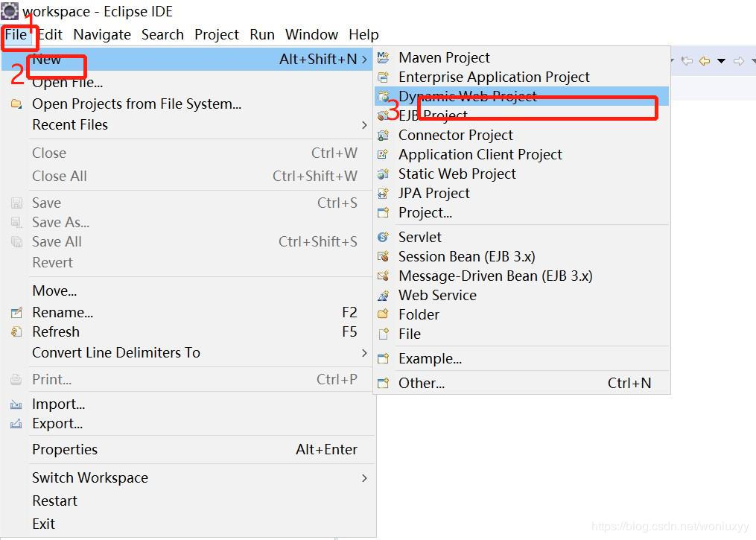The image size is (756, 540).
Task: Click the Message-Driven Bean icon
Action: (384, 276)
